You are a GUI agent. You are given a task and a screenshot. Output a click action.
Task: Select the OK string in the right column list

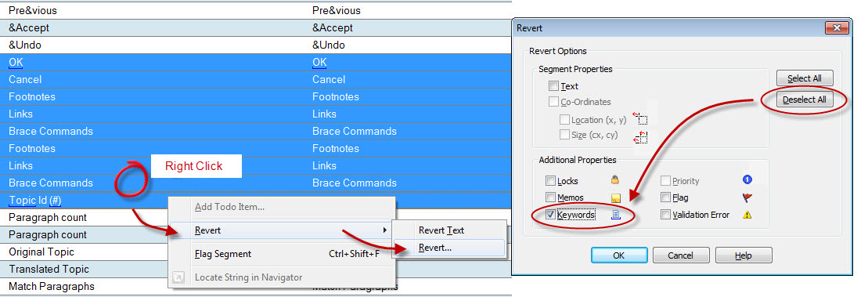tap(319, 62)
